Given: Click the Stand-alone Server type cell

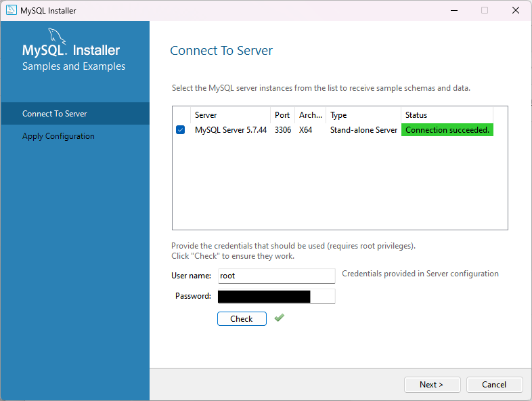Looking at the screenshot, I should (363, 130).
